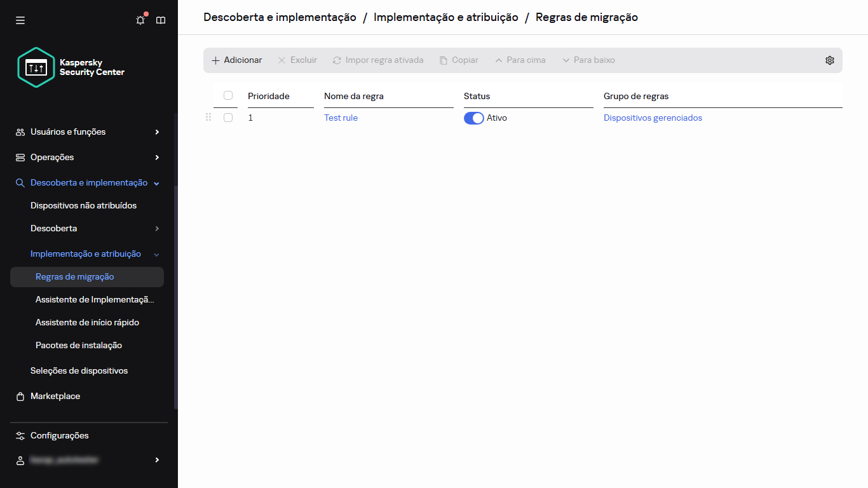Open the notifications bell
This screenshot has width=868, height=488.
140,20
